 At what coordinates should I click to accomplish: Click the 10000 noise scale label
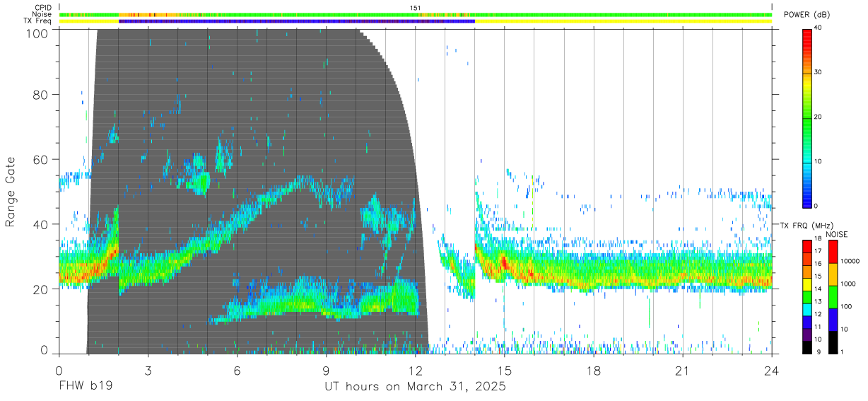point(850,262)
